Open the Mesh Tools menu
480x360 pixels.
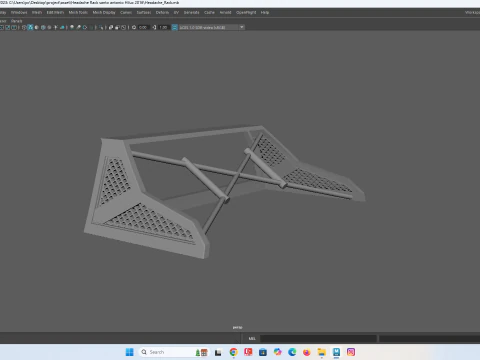tap(78, 12)
